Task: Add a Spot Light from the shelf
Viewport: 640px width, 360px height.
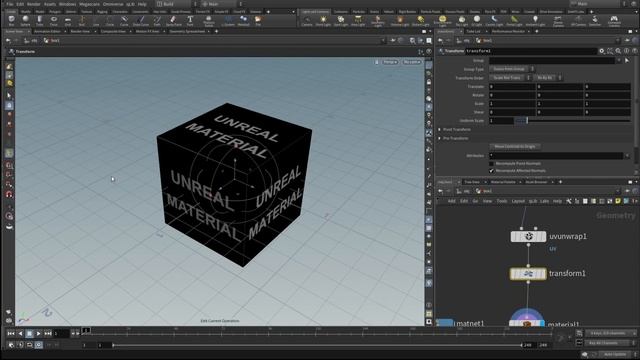Action: click(x=340, y=21)
